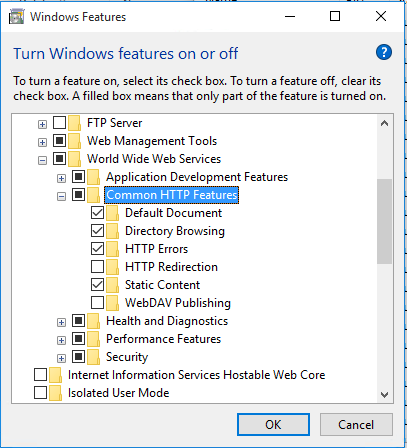Click the Isolated User Mode folder icon
Viewport: 407px width, 448px height.
(x=55, y=393)
